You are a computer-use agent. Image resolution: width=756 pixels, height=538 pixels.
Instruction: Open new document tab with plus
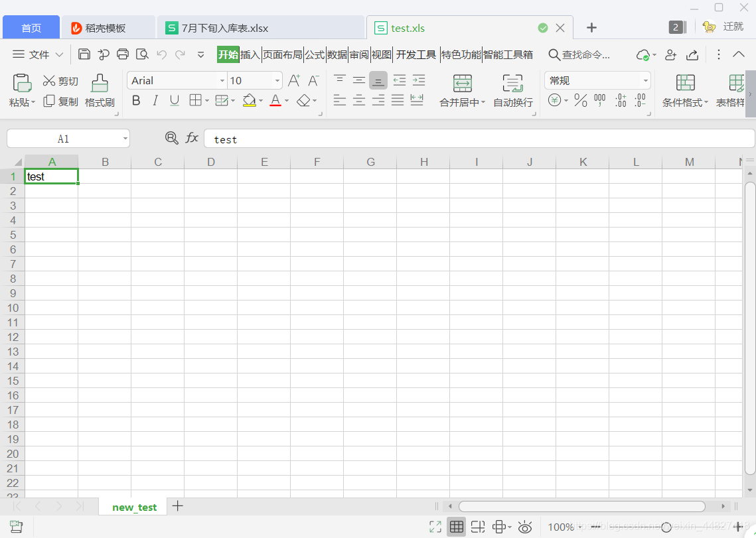(591, 28)
